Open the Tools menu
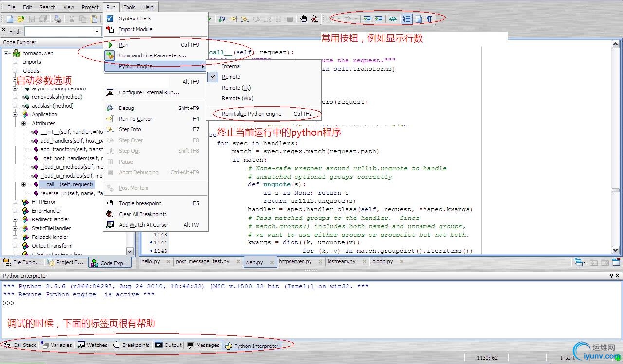623x364 pixels. click(129, 7)
